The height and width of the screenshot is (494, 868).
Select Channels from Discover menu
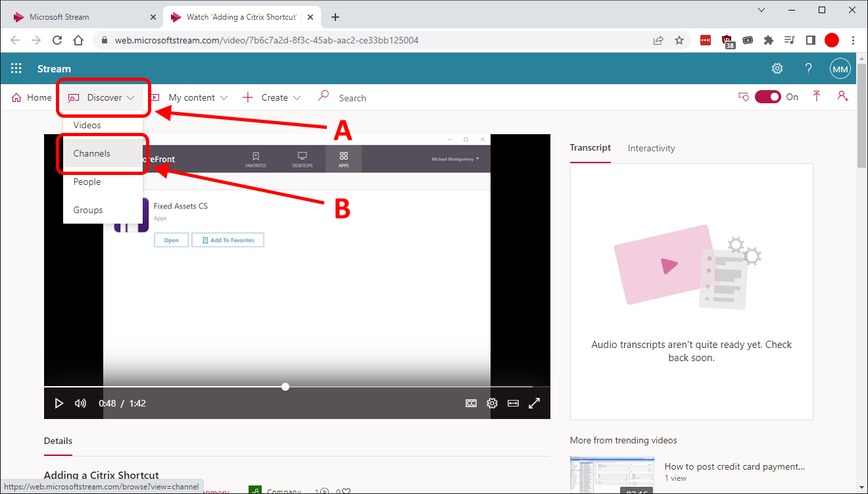[103, 153]
